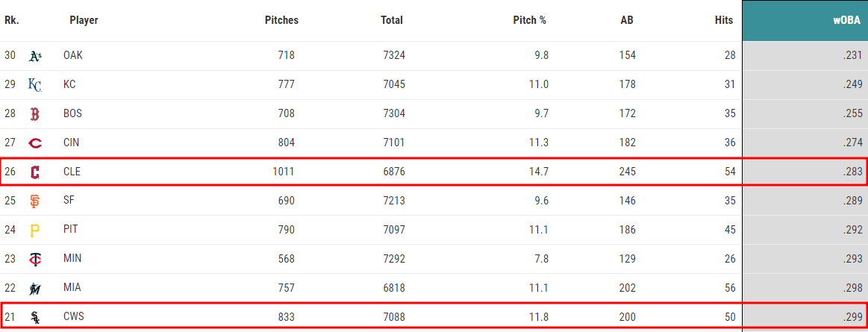Sort by the Pitch % column header
The width and height of the screenshot is (868, 332).
pos(530,20)
